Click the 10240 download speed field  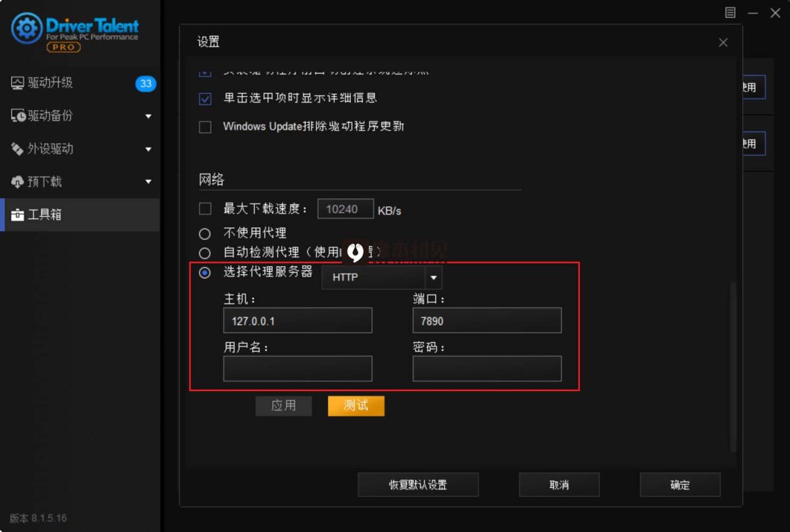[346, 209]
